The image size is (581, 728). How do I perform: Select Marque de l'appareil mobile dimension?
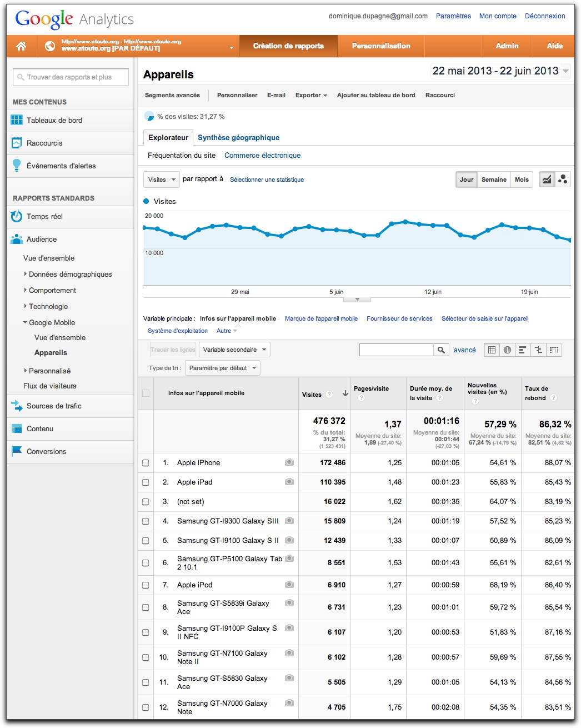coord(321,318)
